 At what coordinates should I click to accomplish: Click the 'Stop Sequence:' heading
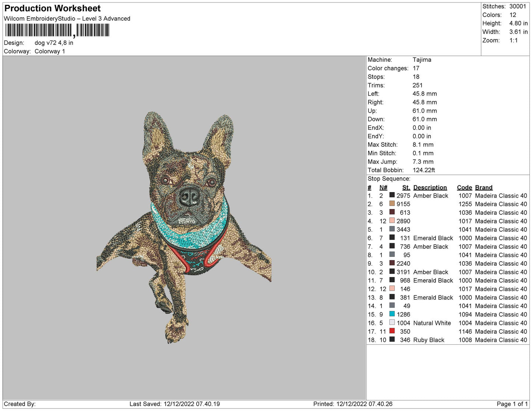(389, 178)
